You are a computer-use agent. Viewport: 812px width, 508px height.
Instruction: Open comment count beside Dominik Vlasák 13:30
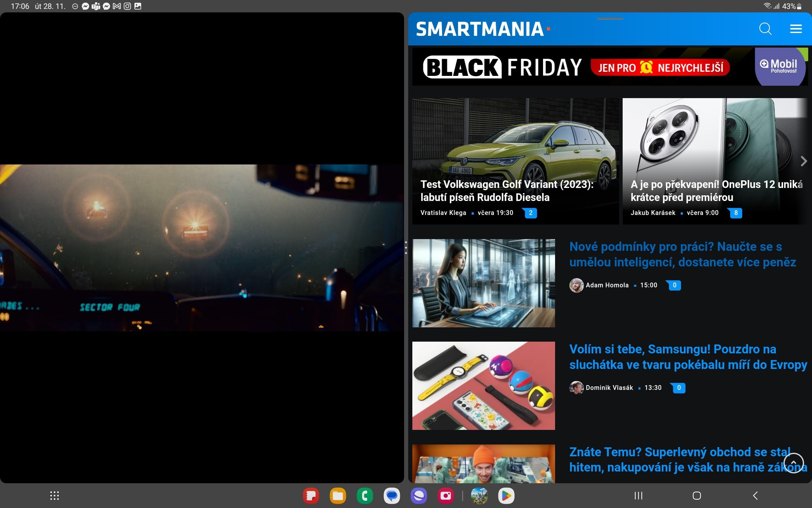(679, 388)
